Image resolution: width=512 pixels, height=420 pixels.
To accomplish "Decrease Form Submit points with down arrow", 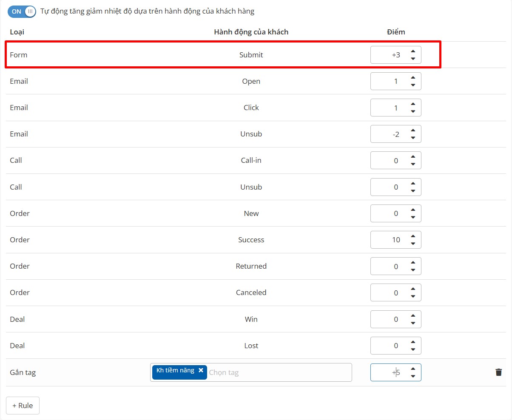I will pos(412,59).
